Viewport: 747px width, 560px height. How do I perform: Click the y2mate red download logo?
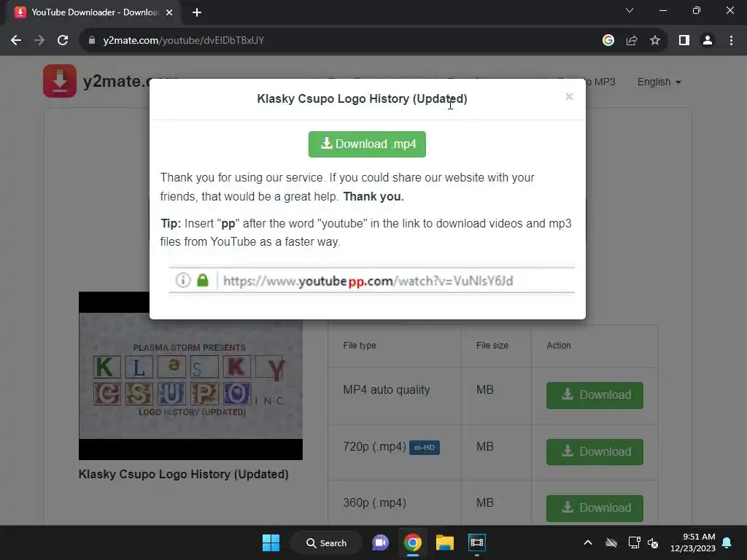click(x=60, y=81)
